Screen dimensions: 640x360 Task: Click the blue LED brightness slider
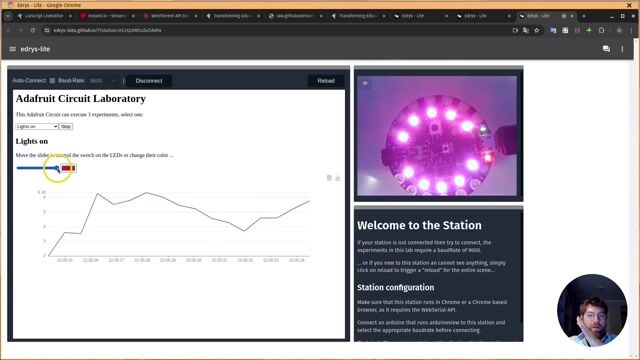pyautogui.click(x=38, y=168)
